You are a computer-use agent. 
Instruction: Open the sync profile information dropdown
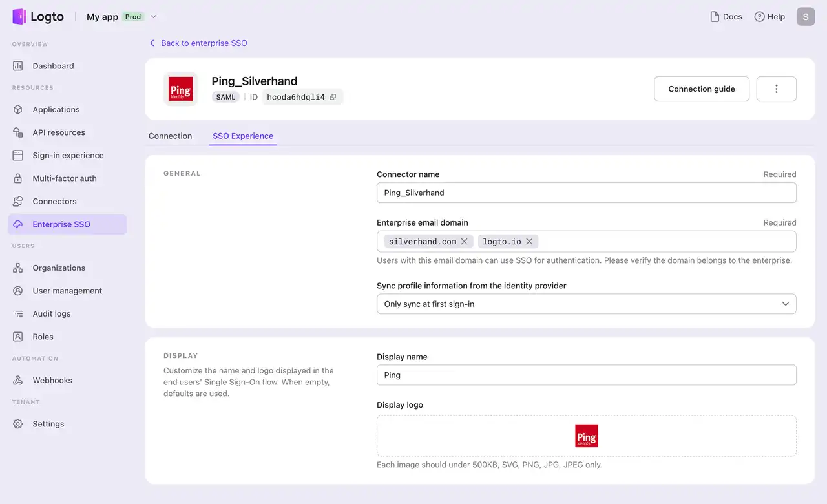[x=586, y=304]
